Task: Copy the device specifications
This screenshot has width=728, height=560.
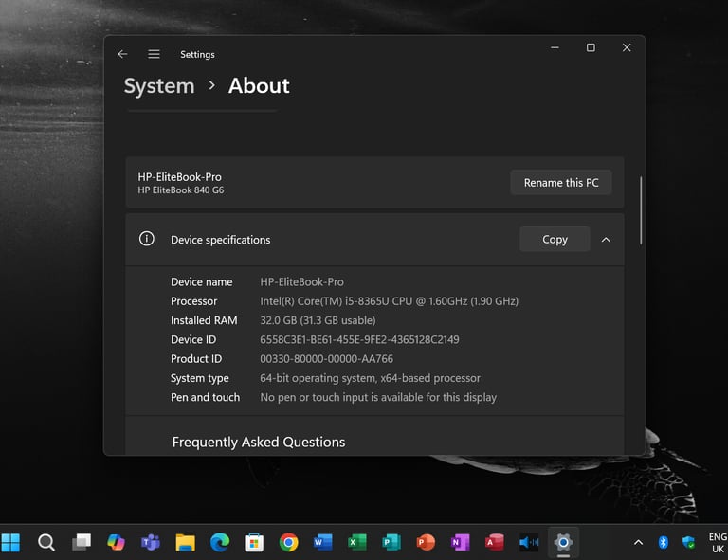Action: [555, 240]
